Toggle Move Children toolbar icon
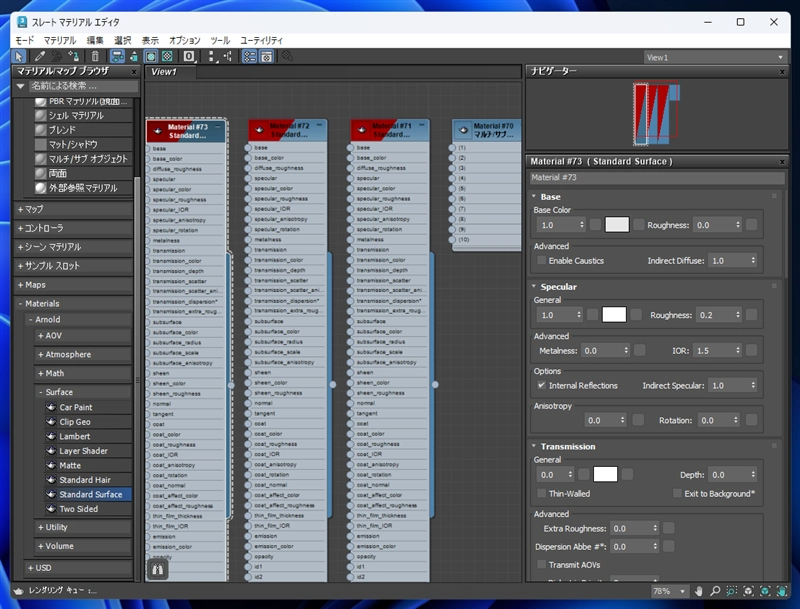The height and width of the screenshot is (609, 800). click(x=117, y=57)
